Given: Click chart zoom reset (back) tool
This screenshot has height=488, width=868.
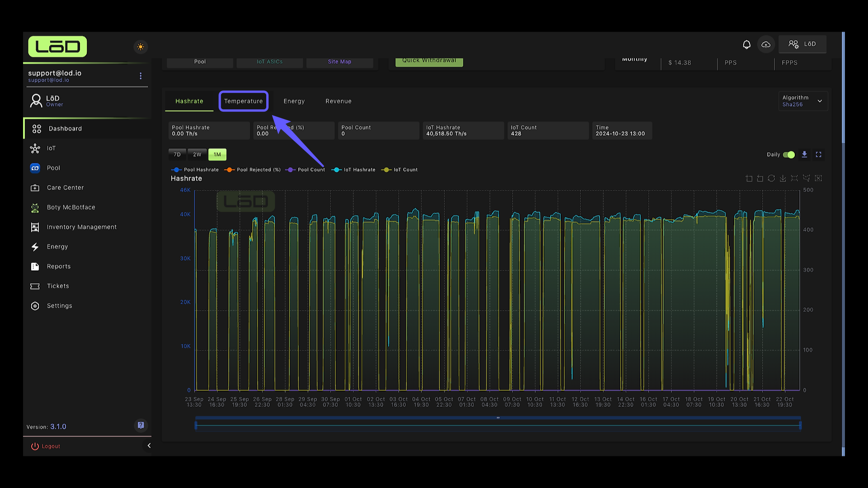Looking at the screenshot, I should (x=760, y=178).
